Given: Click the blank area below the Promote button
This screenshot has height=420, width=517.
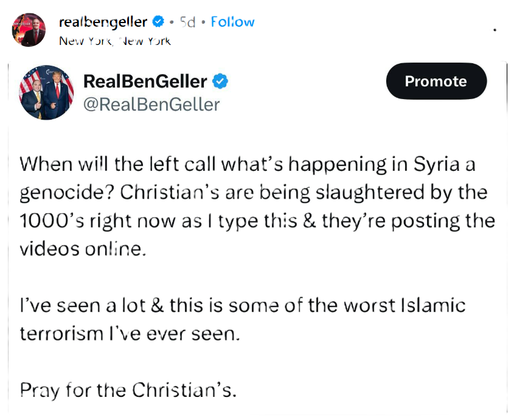Looking at the screenshot, I should [x=436, y=128].
